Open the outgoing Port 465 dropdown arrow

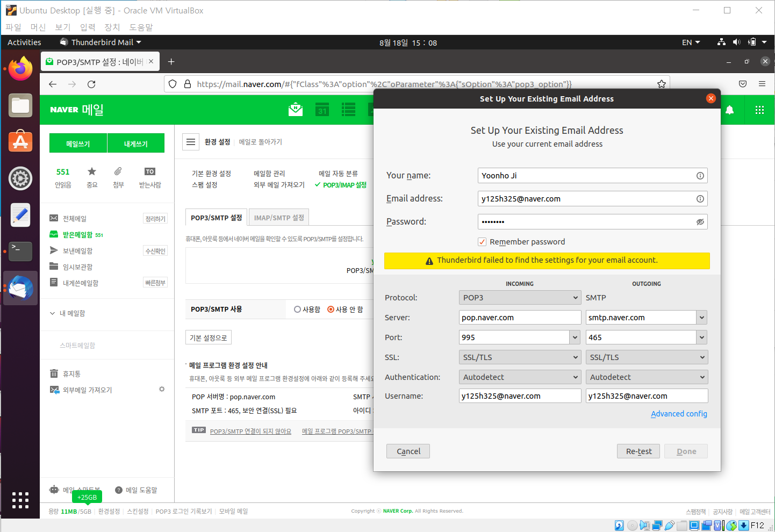(702, 337)
